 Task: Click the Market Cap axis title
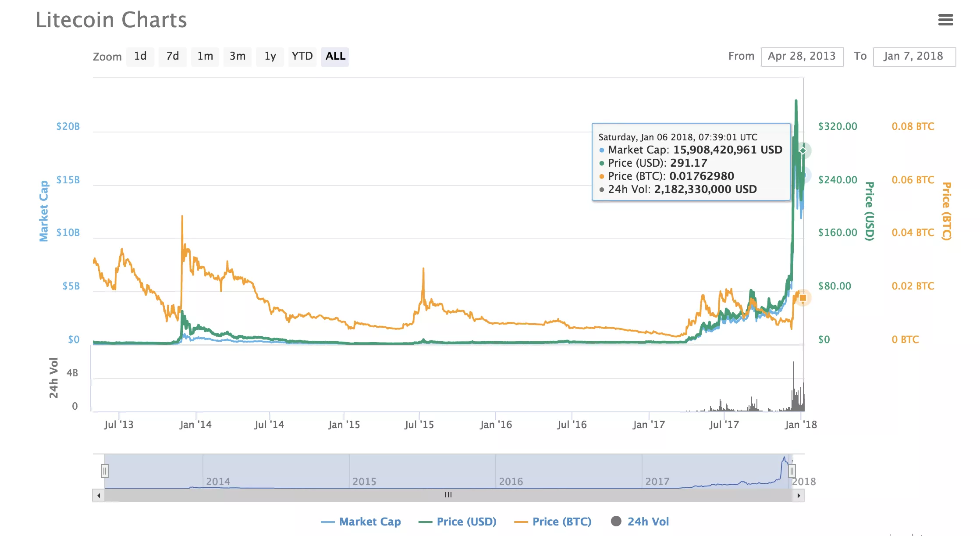tap(44, 211)
